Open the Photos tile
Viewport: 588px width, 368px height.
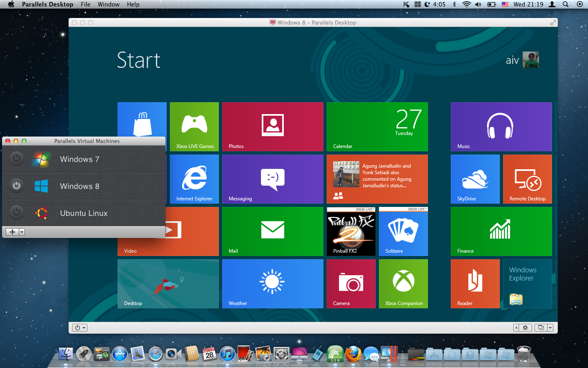[273, 127]
